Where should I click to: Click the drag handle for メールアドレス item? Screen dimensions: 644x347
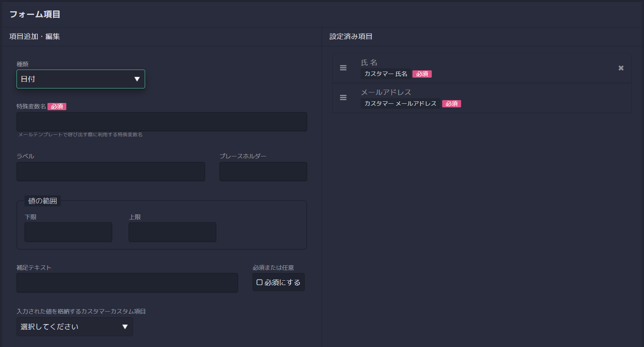click(x=343, y=98)
